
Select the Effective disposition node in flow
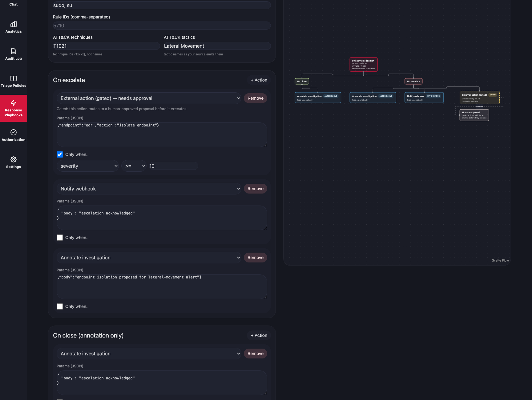coord(364,65)
